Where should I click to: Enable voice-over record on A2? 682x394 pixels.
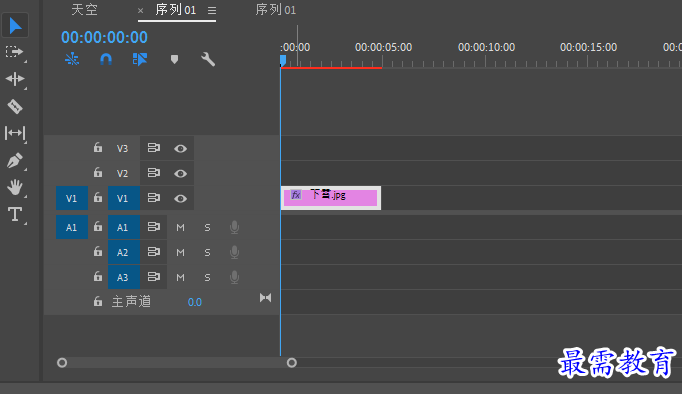pos(234,252)
